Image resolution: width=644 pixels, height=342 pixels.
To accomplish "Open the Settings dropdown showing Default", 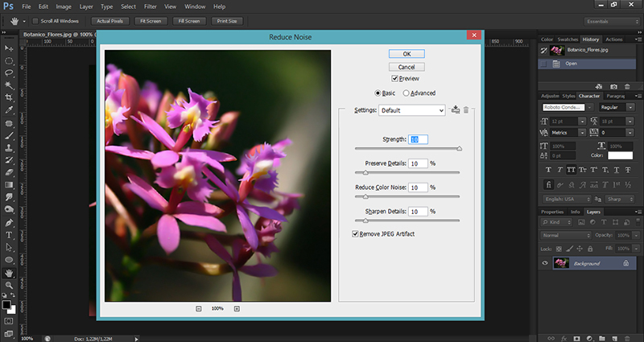I will click(x=411, y=110).
